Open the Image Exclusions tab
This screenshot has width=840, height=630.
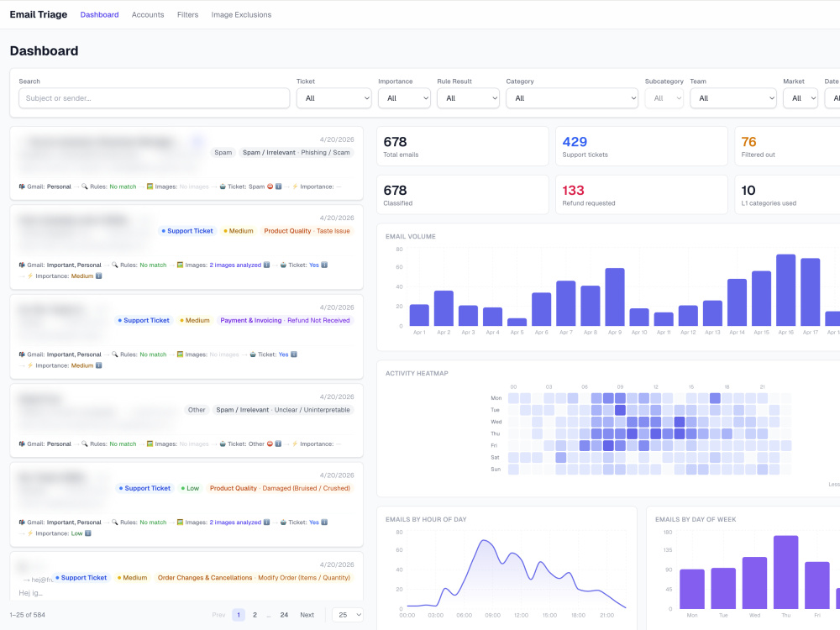click(x=241, y=14)
